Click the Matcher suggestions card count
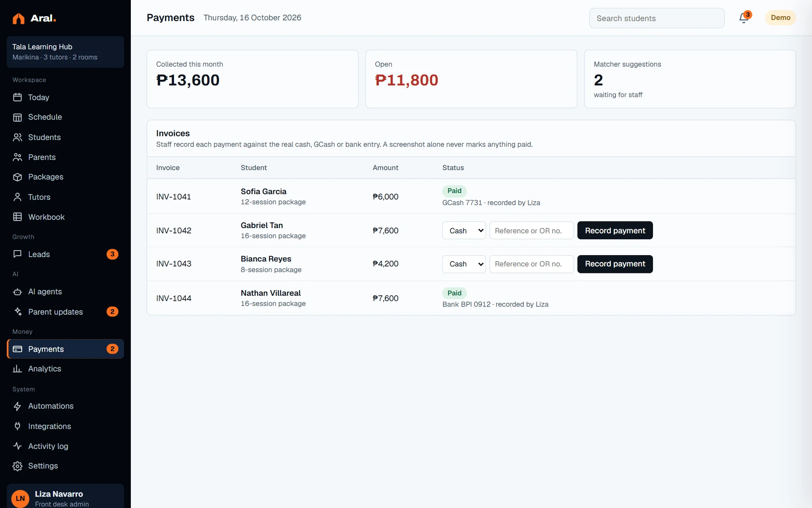 [598, 80]
